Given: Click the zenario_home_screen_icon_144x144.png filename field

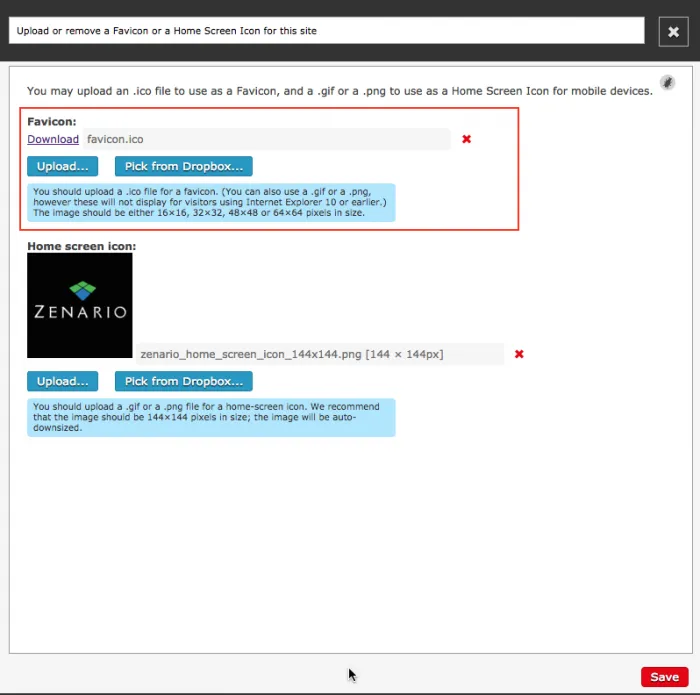Looking at the screenshot, I should coord(320,354).
